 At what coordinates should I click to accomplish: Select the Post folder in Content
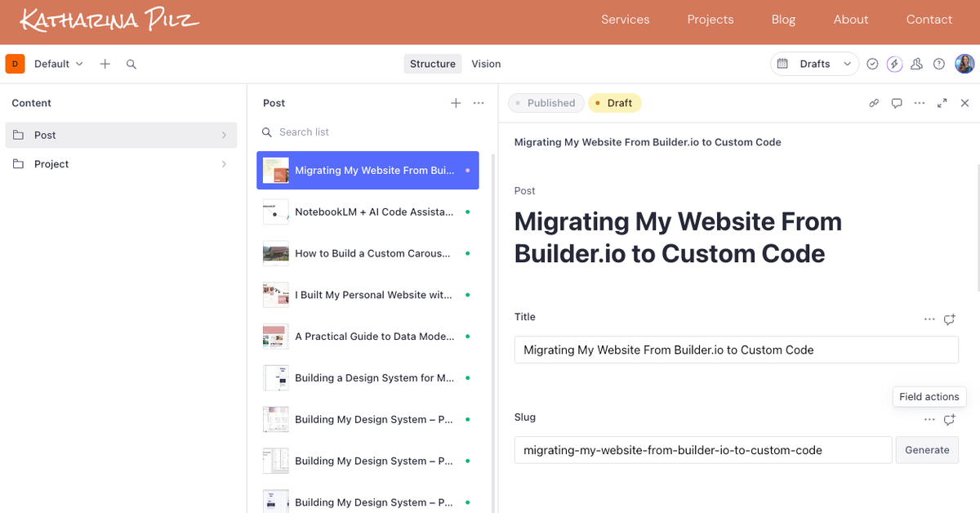pyautogui.click(x=121, y=135)
